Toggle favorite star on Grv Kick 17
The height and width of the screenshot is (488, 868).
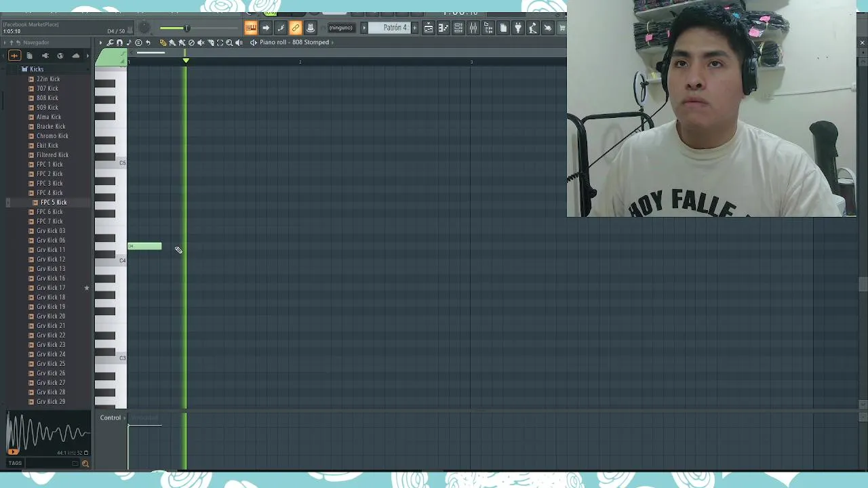(x=86, y=288)
